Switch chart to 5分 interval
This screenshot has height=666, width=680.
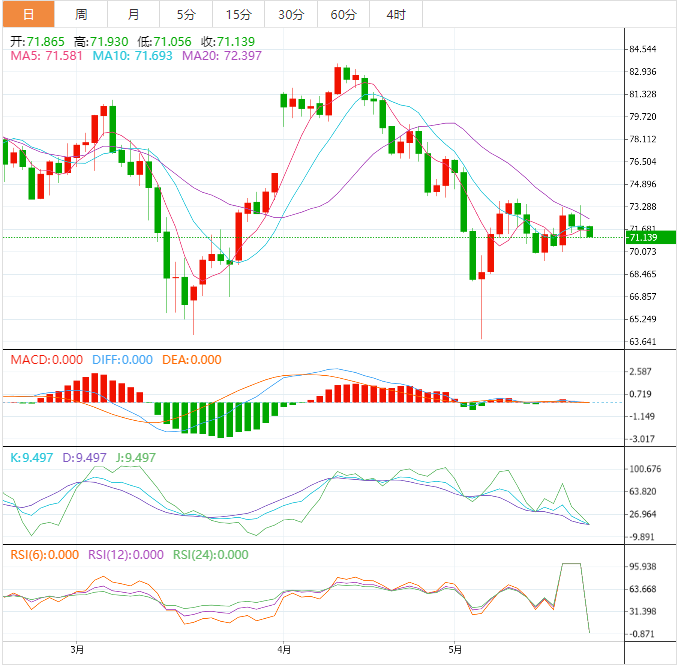pos(186,14)
